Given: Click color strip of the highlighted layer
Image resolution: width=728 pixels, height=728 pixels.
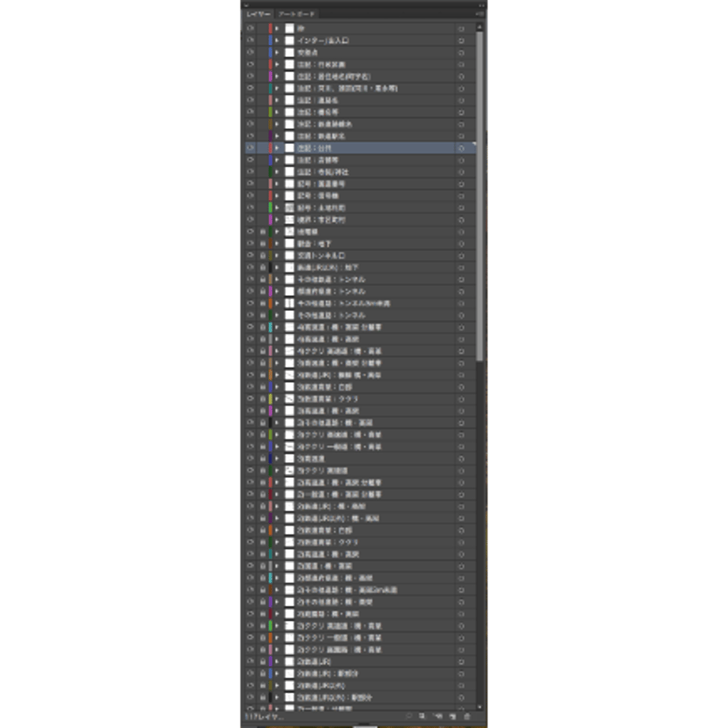Looking at the screenshot, I should [x=270, y=148].
